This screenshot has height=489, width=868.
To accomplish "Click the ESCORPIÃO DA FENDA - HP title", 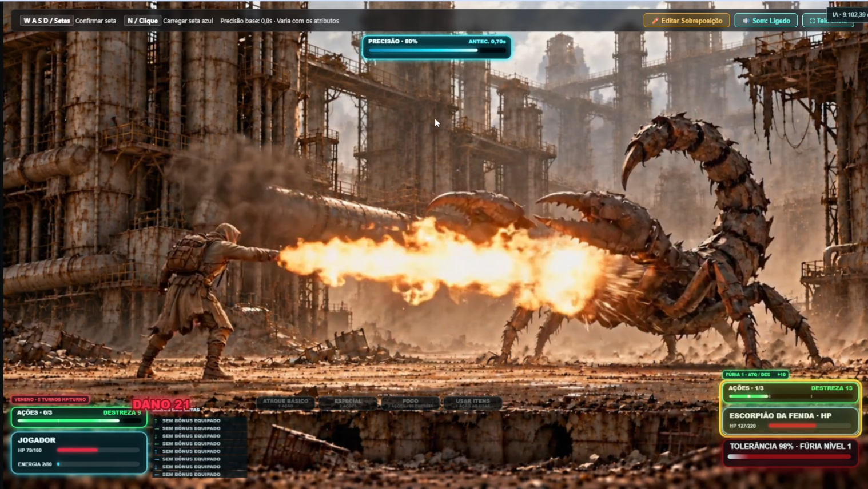I will pyautogui.click(x=780, y=415).
